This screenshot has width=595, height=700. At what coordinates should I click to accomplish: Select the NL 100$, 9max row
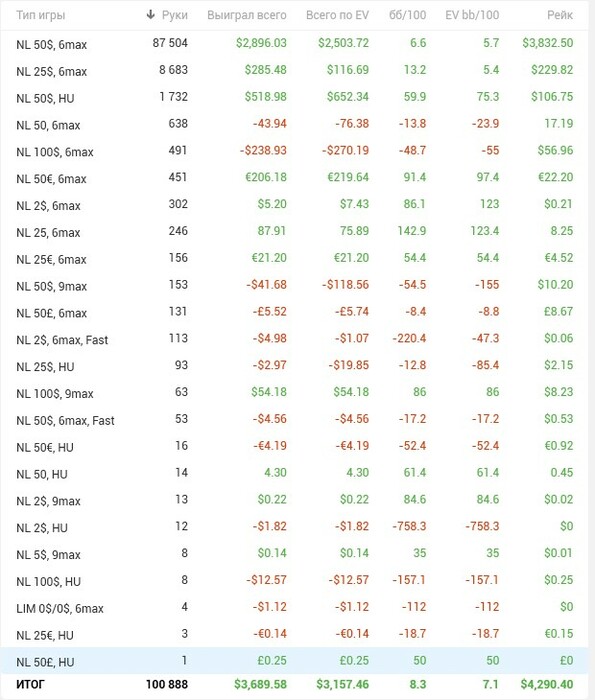pyautogui.click(x=295, y=392)
